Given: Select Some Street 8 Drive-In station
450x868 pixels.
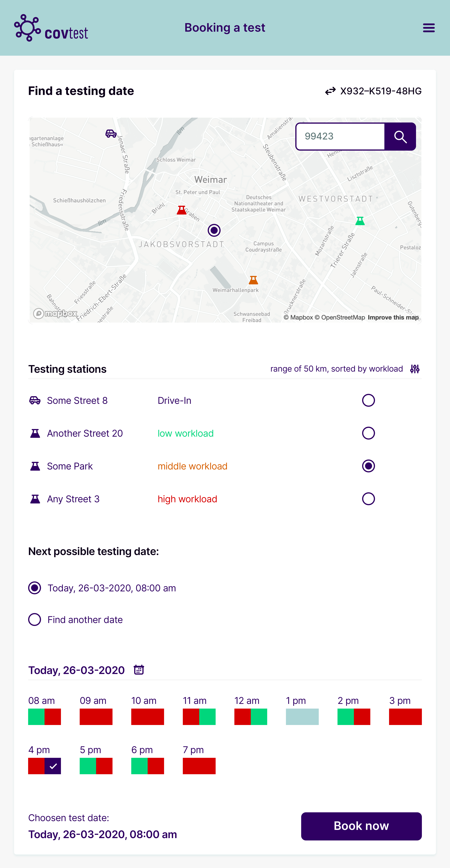Looking at the screenshot, I should 368,400.
